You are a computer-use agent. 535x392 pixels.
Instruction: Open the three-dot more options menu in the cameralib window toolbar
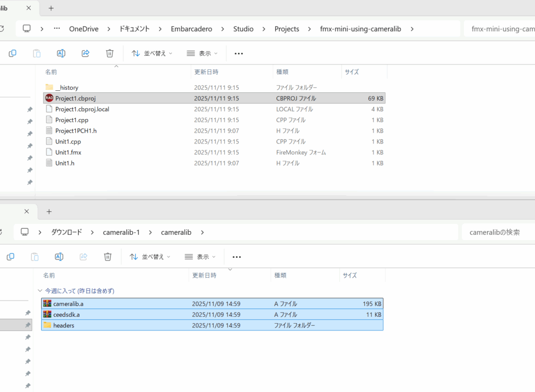point(237,257)
